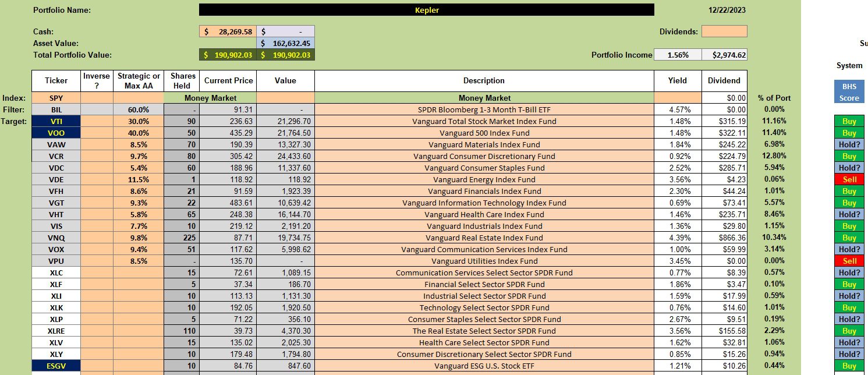
Task: Select the 11.5% allocation for VDE
Action: coord(139,179)
